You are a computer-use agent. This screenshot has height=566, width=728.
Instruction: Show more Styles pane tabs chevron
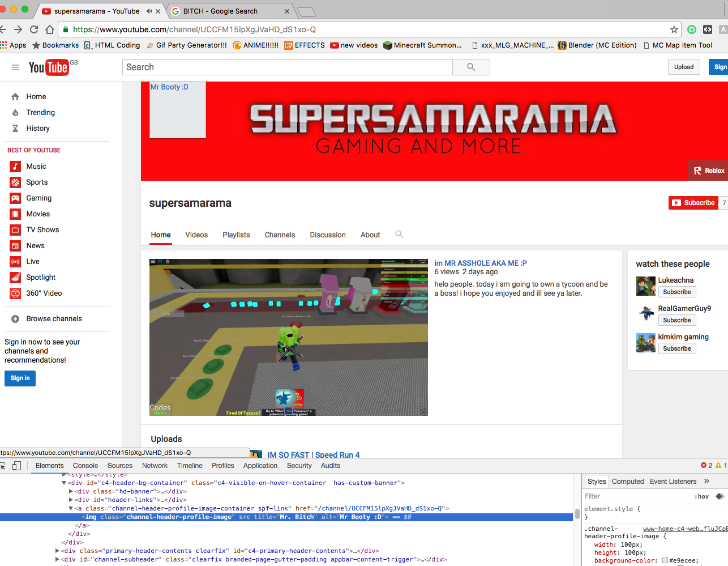coord(706,482)
